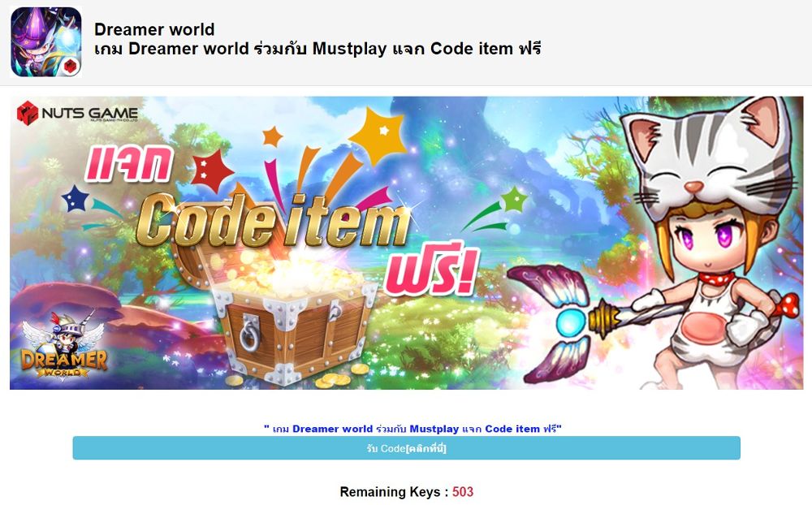Click the Nuts Game logo
Screen dimensions: 812x505
click(77, 113)
